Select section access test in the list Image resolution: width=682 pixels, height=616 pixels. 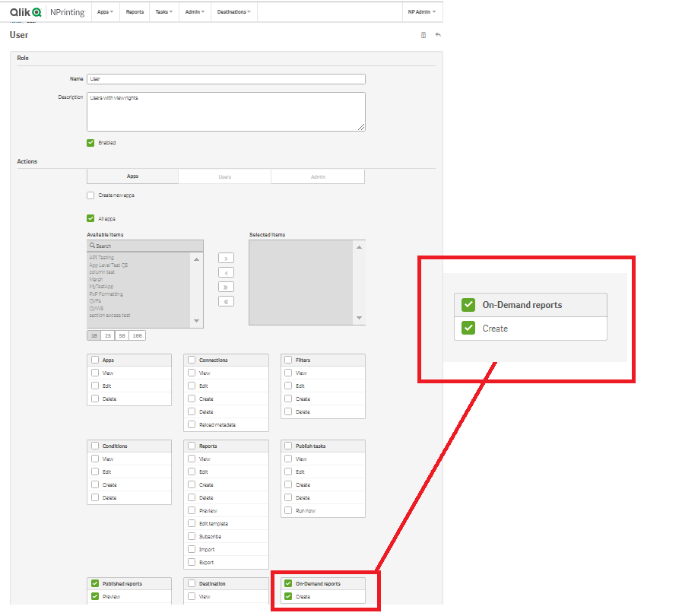point(109,316)
